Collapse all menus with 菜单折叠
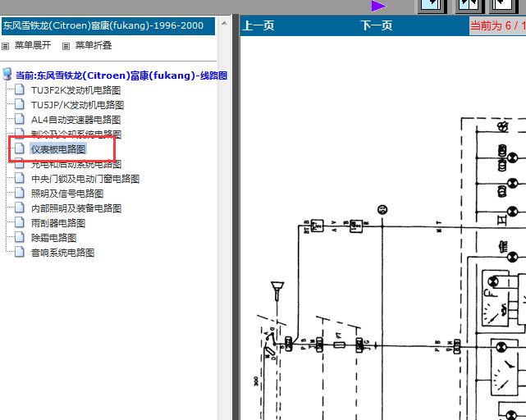This screenshot has width=526, height=420. (x=94, y=45)
